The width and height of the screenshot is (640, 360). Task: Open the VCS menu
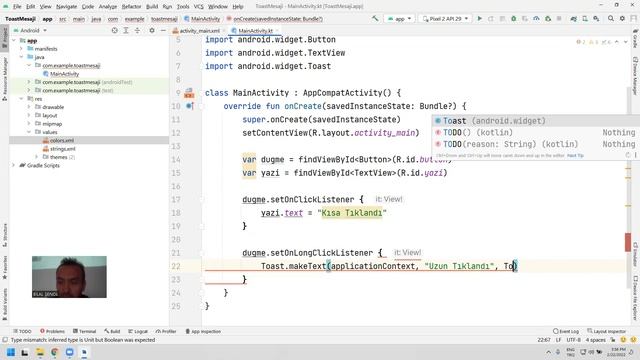198,7
